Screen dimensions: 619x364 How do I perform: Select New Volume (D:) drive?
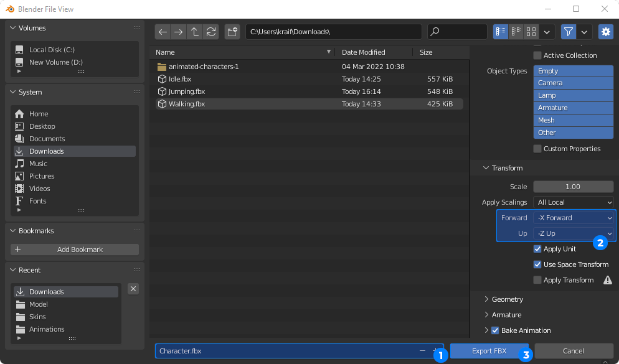[75, 62]
